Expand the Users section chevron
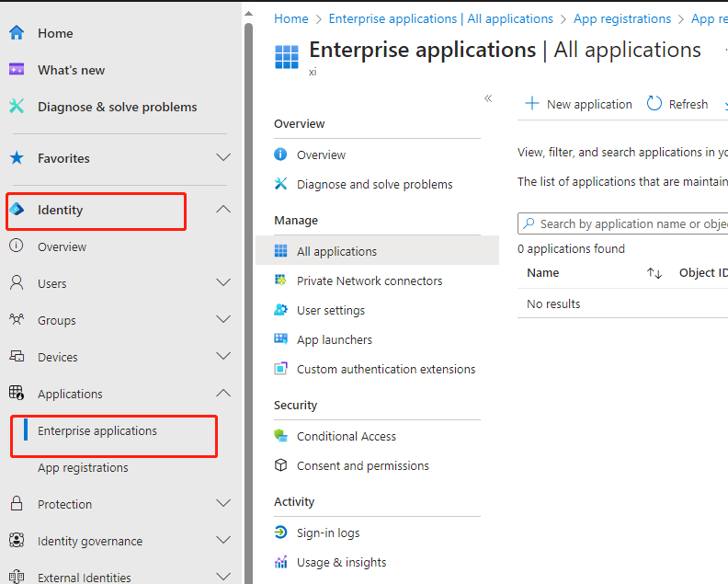728x584 pixels. (223, 282)
